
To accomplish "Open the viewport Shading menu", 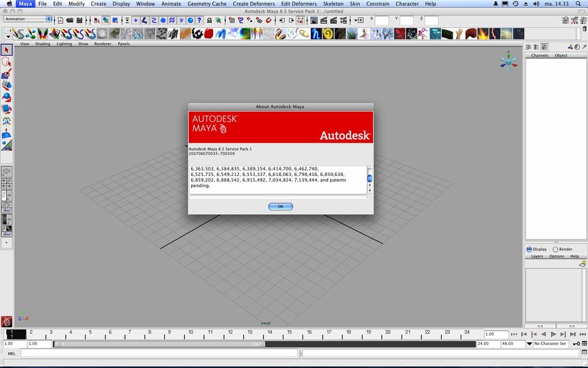I will tap(43, 44).
